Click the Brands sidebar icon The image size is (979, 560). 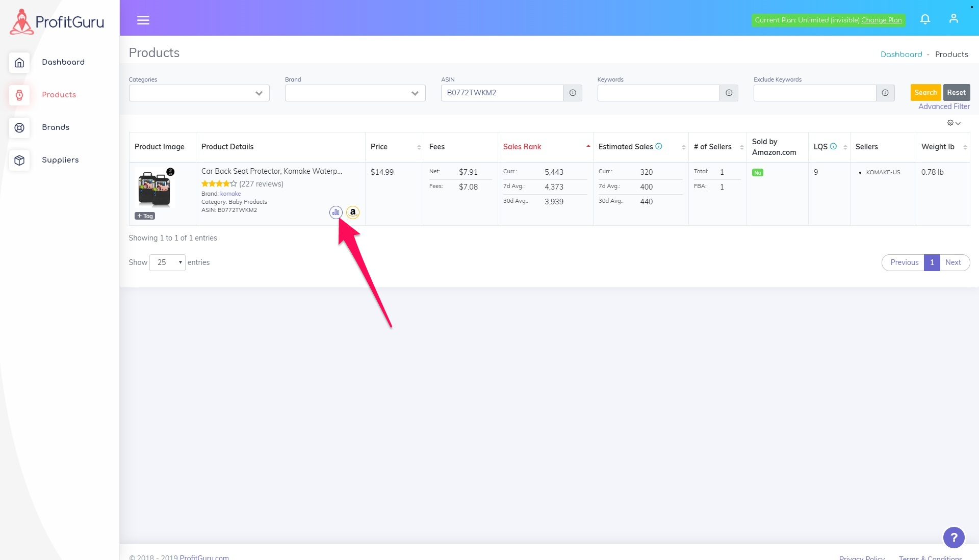pyautogui.click(x=19, y=128)
